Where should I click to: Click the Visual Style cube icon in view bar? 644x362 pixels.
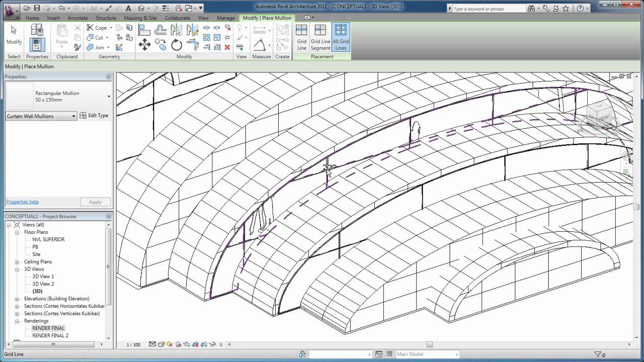(161, 344)
